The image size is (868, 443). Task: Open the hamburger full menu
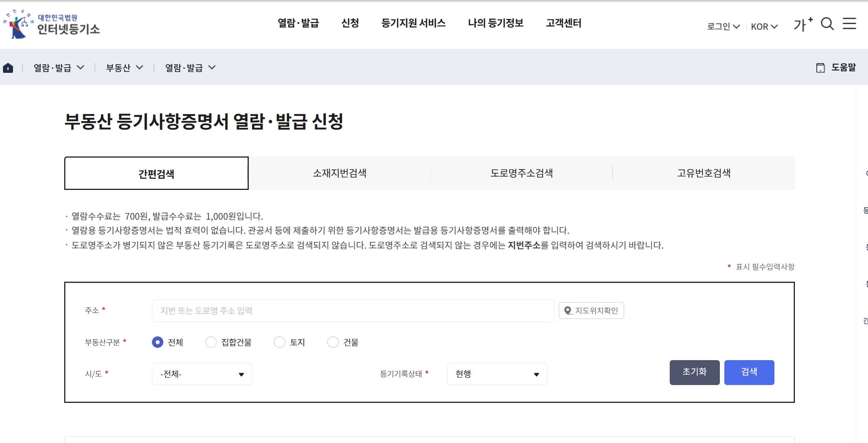click(849, 23)
